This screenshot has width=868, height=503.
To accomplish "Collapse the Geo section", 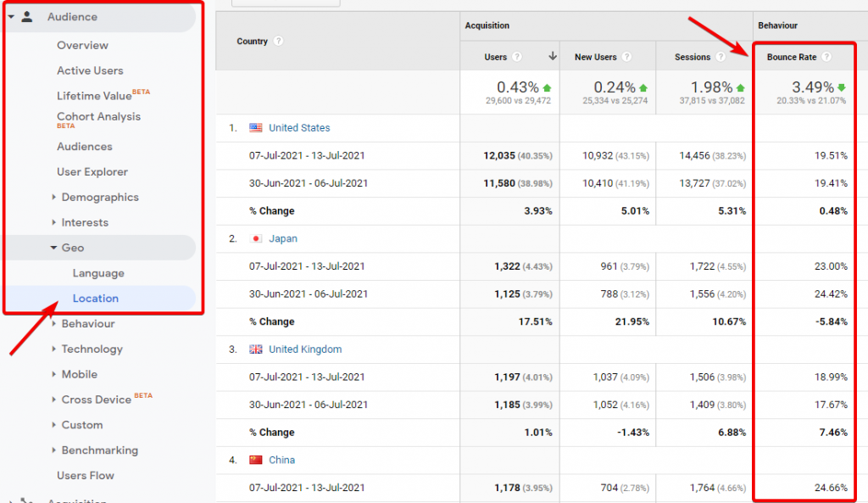I will coord(72,248).
